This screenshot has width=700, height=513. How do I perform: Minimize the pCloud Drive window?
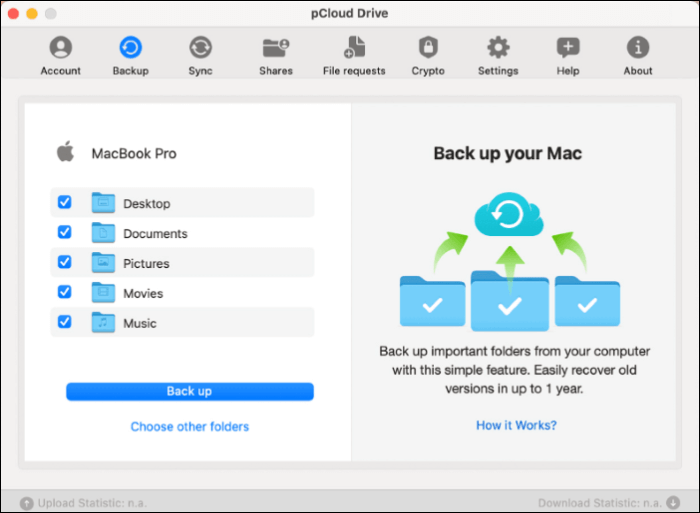click(x=32, y=14)
